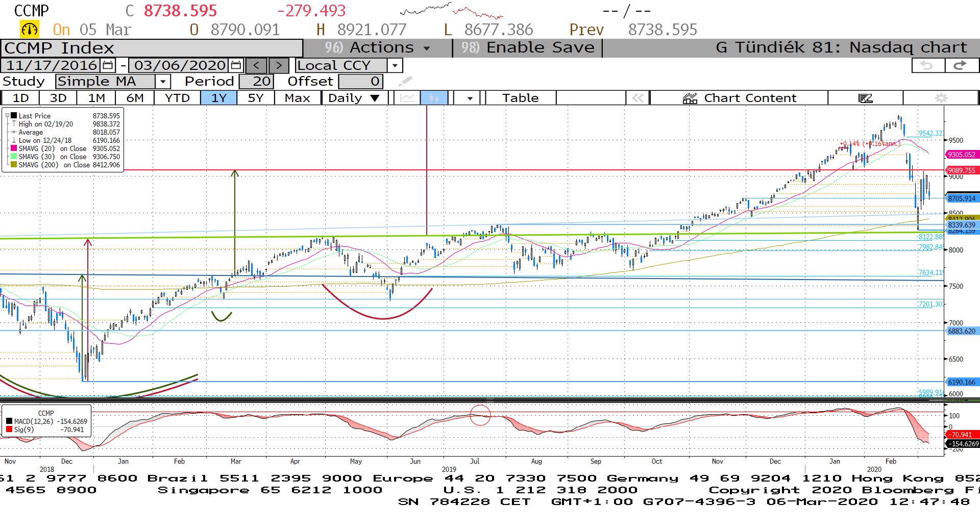Click the Low marker icon in legend
Viewport: 980px width, 530px height.
14,140
